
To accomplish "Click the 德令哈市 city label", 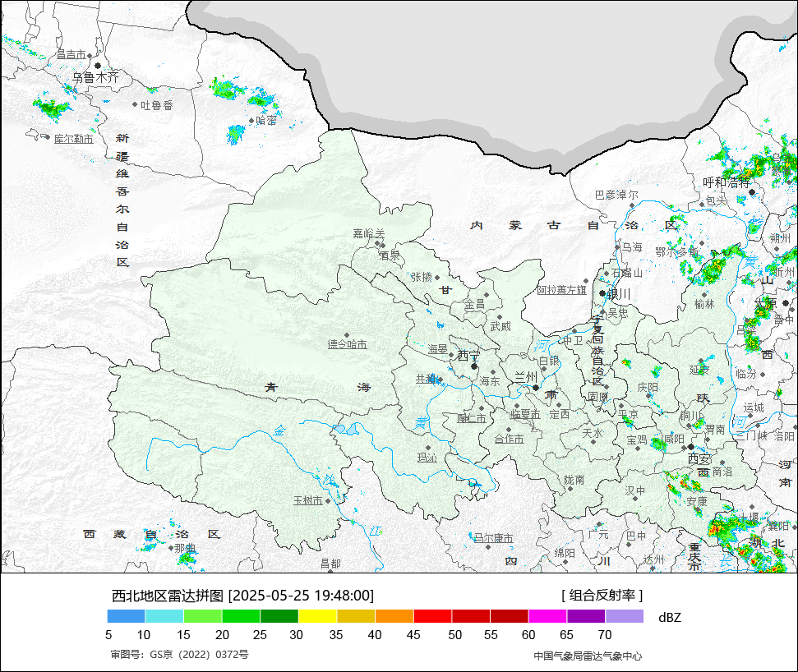I will [x=347, y=344].
